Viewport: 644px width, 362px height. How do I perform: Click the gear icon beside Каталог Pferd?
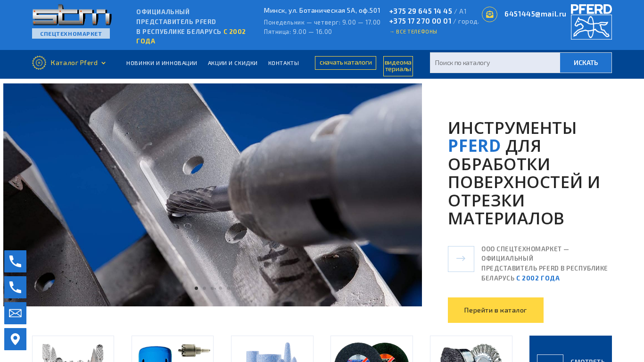[39, 63]
